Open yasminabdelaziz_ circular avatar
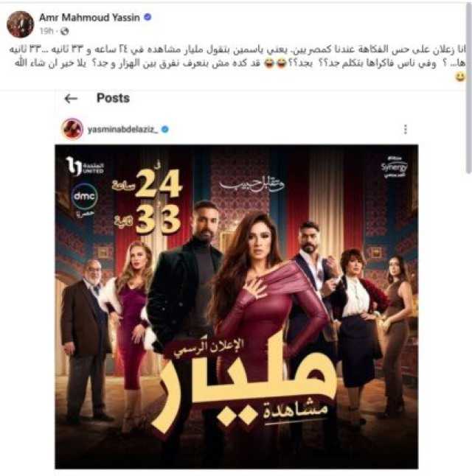This screenshot has width=472, height=476. click(72, 129)
